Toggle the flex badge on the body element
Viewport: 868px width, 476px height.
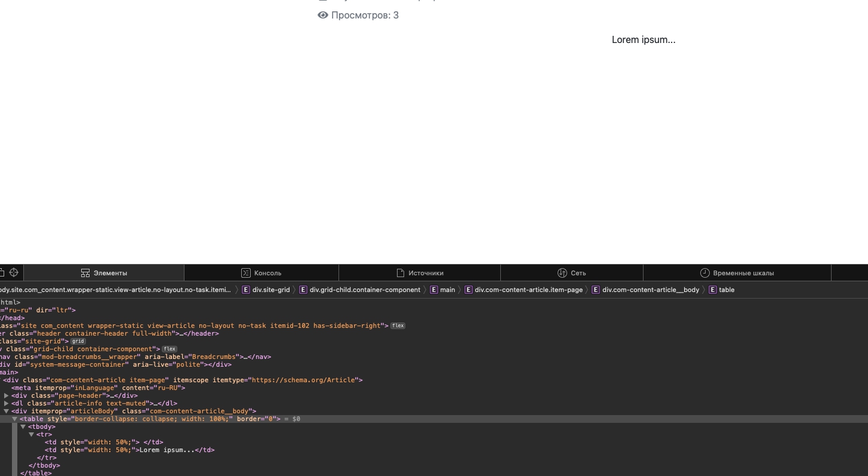pyautogui.click(x=398, y=326)
